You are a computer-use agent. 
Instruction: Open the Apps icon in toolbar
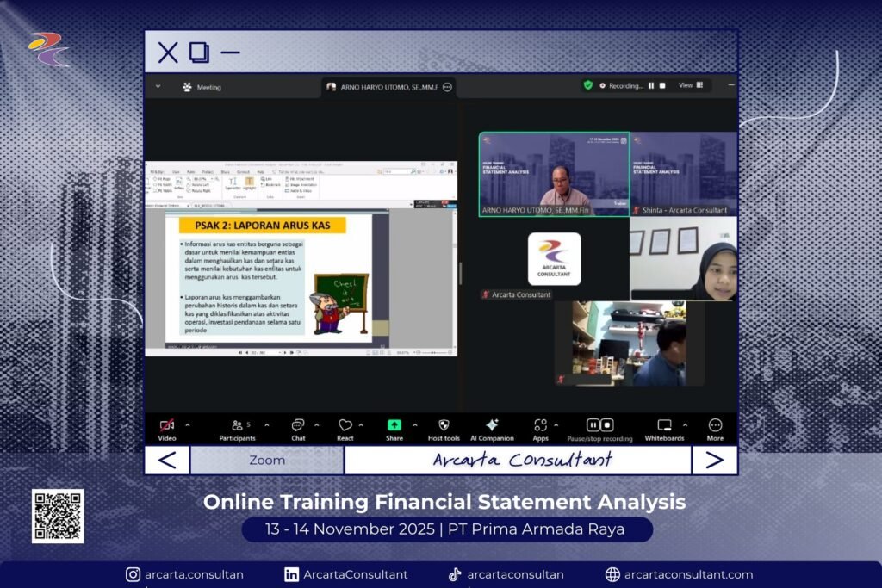[x=540, y=425]
